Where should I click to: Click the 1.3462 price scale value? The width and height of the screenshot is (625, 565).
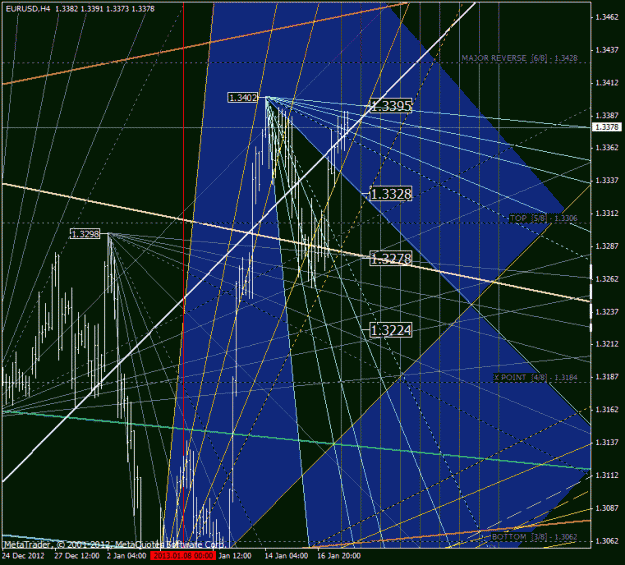pos(607,17)
